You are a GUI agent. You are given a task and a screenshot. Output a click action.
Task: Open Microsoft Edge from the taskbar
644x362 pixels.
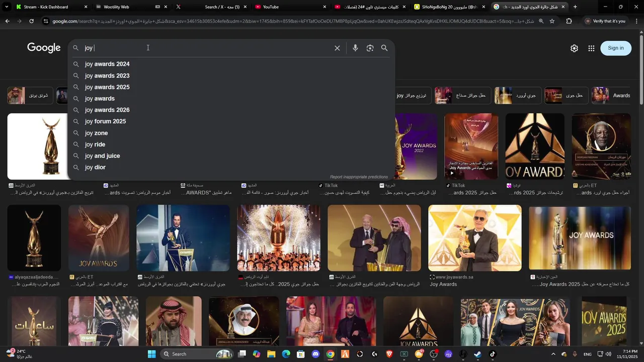point(286,354)
